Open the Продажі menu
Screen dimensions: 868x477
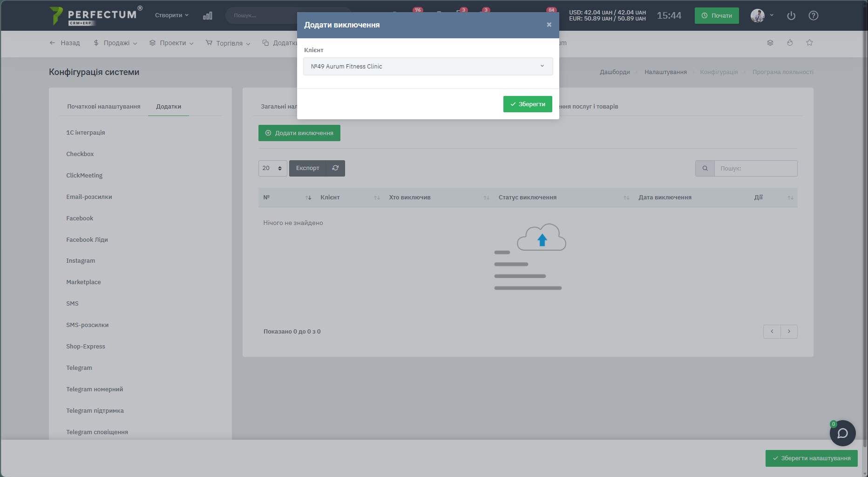pos(115,43)
